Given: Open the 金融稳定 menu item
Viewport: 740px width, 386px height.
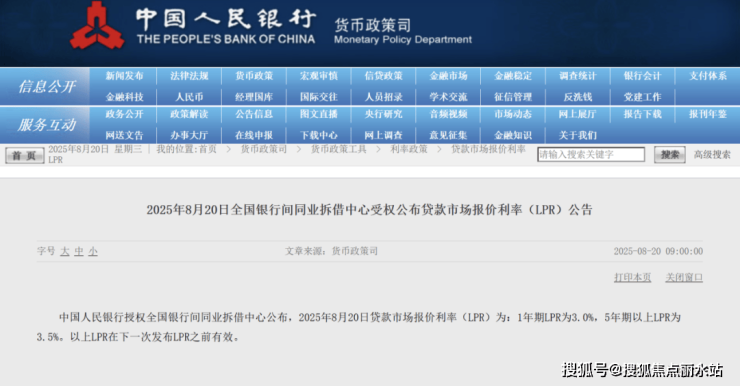Looking at the screenshot, I should [x=513, y=76].
